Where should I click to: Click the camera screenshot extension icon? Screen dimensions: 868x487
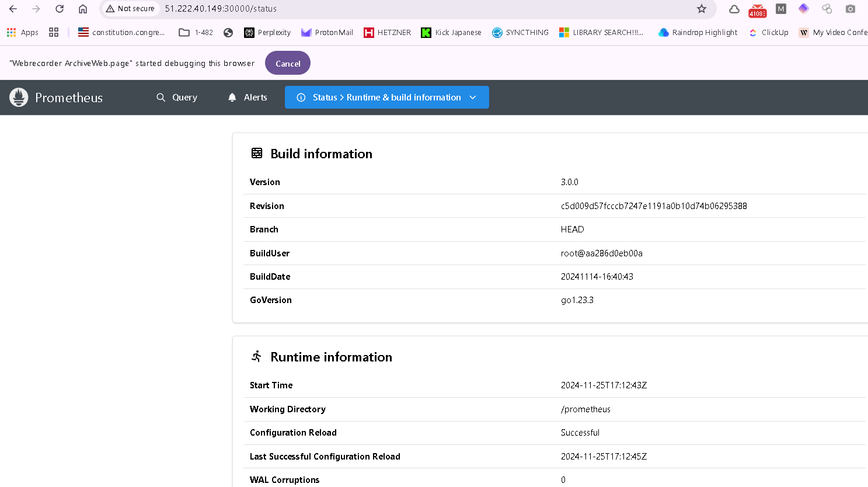(x=850, y=9)
